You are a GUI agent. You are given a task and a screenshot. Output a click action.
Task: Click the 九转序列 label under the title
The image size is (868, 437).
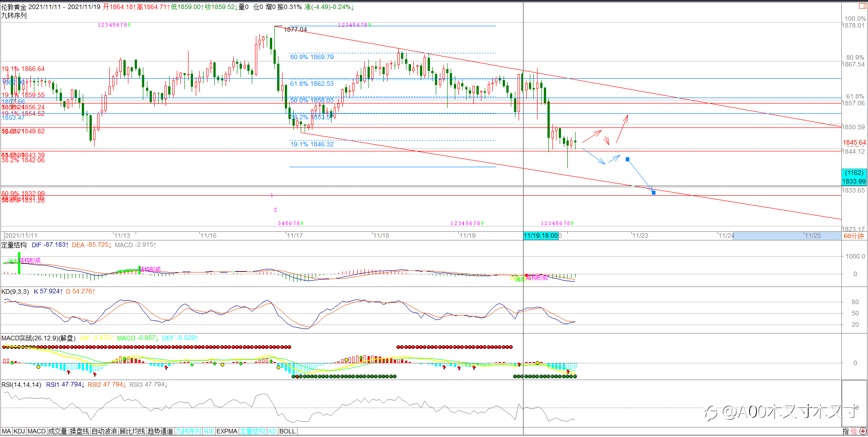tap(14, 15)
